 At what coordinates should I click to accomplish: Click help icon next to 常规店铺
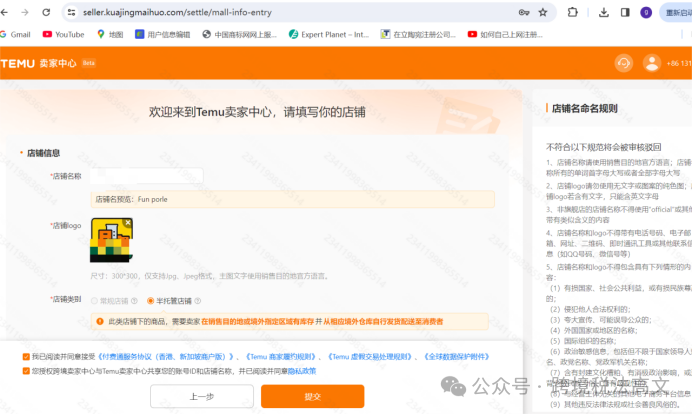tap(134, 301)
